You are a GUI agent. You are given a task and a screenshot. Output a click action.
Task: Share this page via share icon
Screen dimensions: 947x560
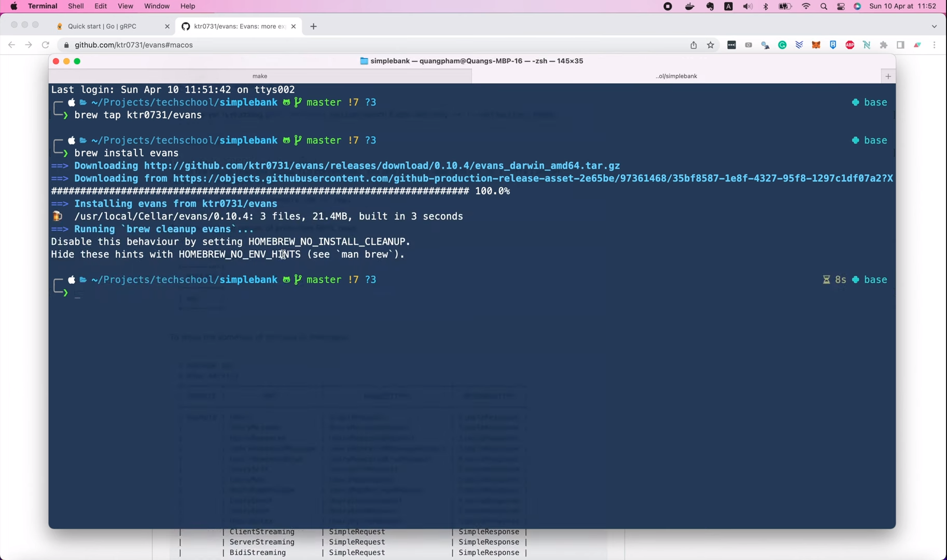point(693,45)
